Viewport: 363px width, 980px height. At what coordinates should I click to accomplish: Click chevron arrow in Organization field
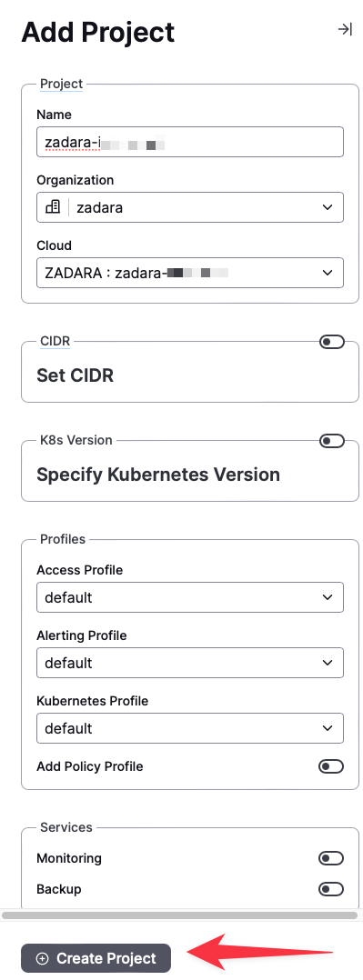328,207
